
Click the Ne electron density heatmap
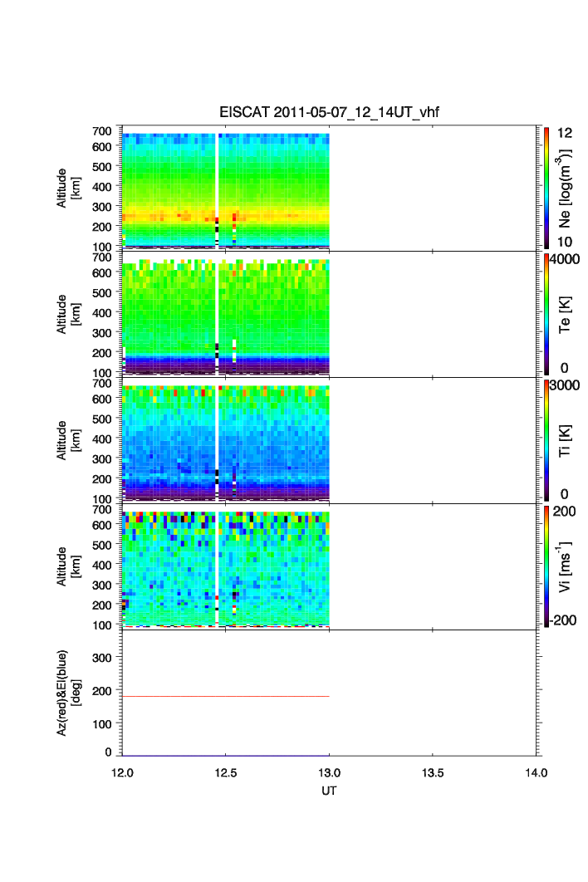coord(226,191)
